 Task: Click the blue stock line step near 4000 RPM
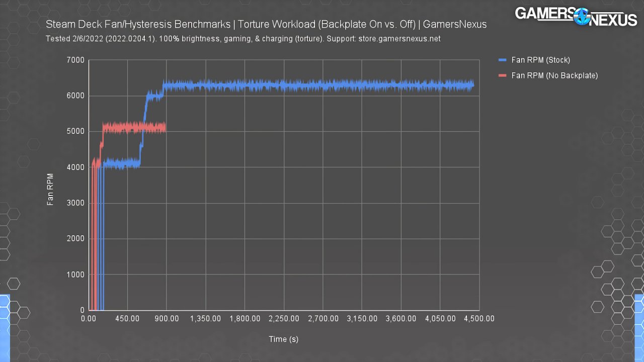tap(122, 163)
